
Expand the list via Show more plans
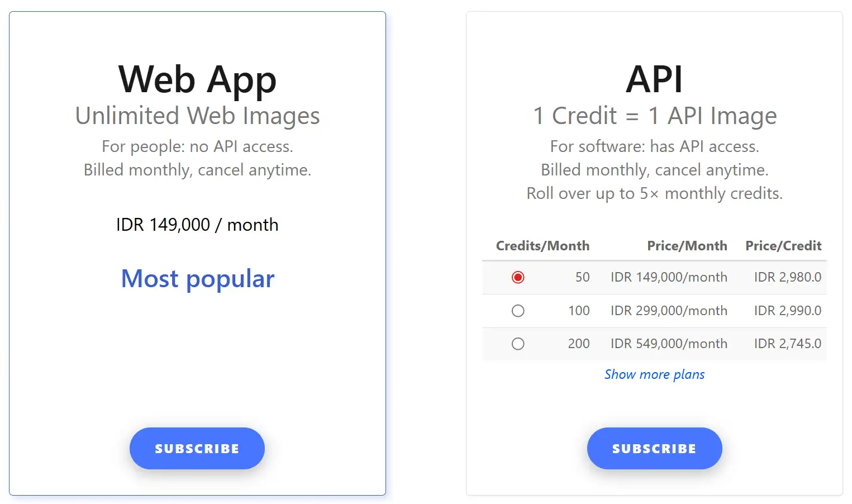pyautogui.click(x=654, y=374)
